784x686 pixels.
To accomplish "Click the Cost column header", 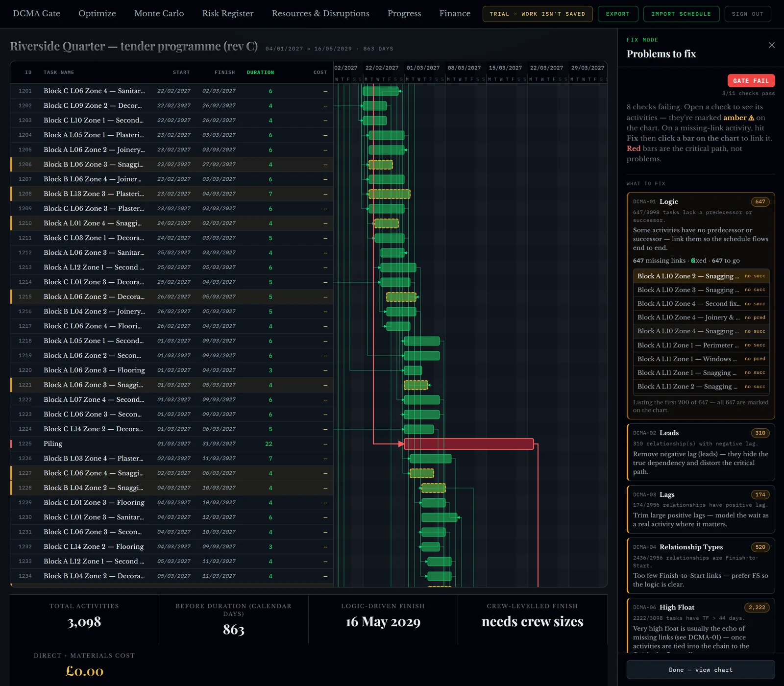I will pyautogui.click(x=320, y=73).
